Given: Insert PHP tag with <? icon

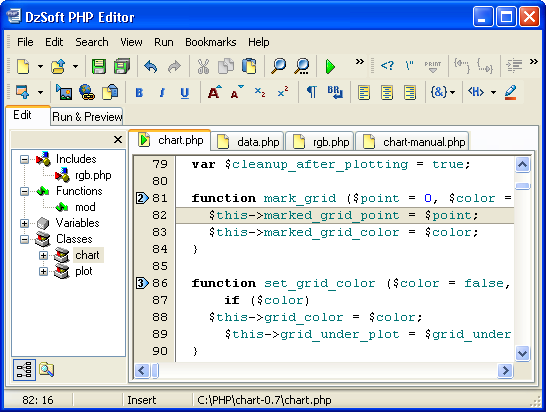Looking at the screenshot, I should tap(387, 65).
